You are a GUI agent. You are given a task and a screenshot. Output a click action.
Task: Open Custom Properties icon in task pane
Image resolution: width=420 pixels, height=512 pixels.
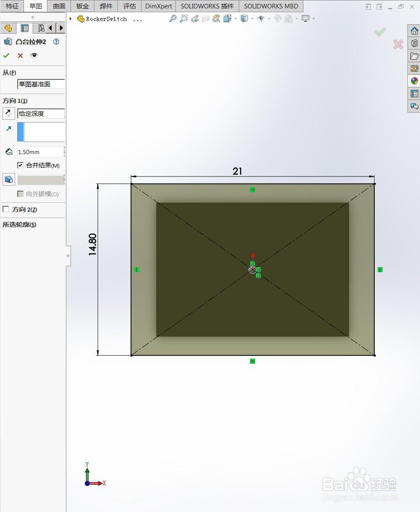(x=414, y=94)
